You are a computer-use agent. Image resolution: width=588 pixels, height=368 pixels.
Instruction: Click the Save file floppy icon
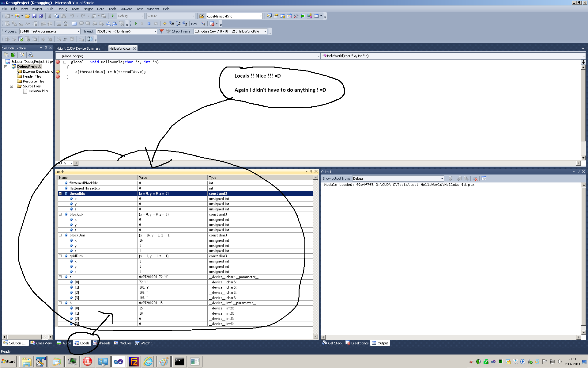click(34, 16)
